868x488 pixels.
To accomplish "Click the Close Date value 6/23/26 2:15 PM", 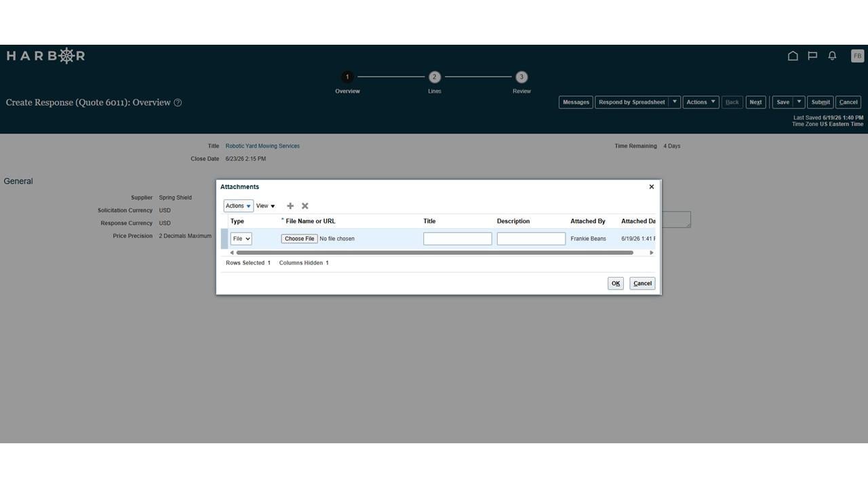I will (245, 159).
